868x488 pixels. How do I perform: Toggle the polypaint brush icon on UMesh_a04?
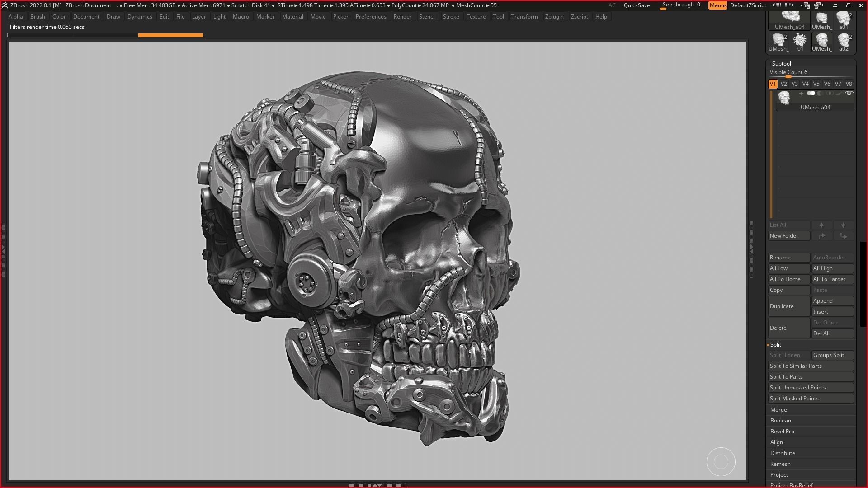pos(839,94)
